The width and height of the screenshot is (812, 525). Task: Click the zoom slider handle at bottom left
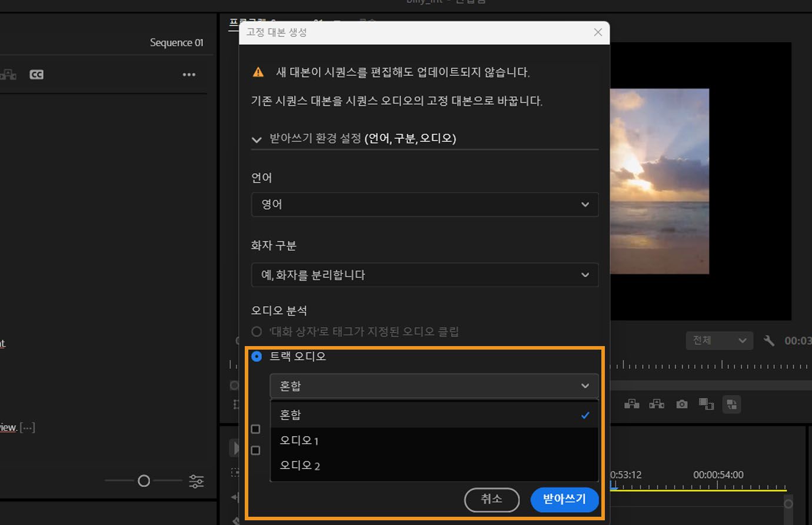click(x=143, y=481)
